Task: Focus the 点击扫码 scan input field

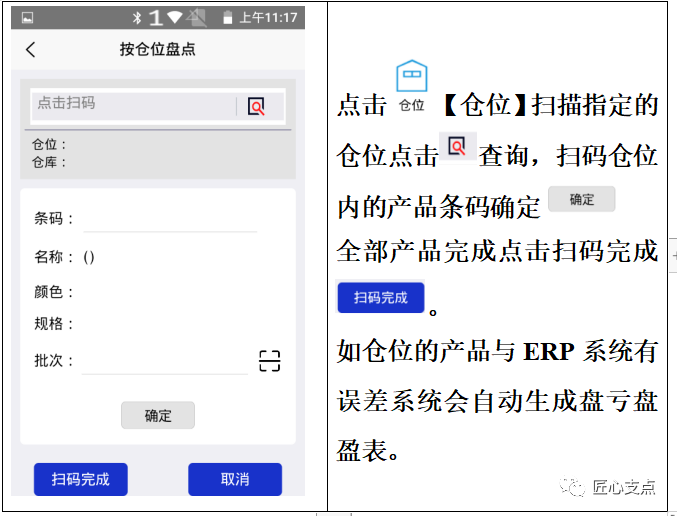Action: pyautogui.click(x=133, y=106)
